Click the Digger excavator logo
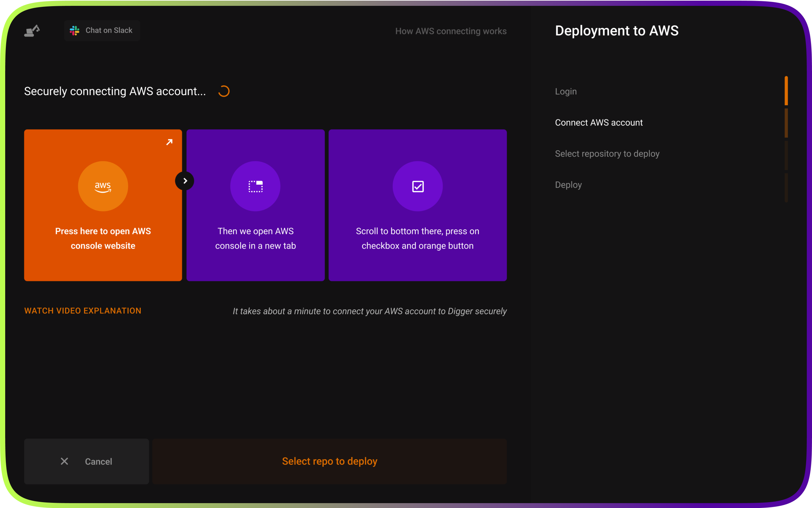Viewport: 812px width, 508px height. click(32, 31)
